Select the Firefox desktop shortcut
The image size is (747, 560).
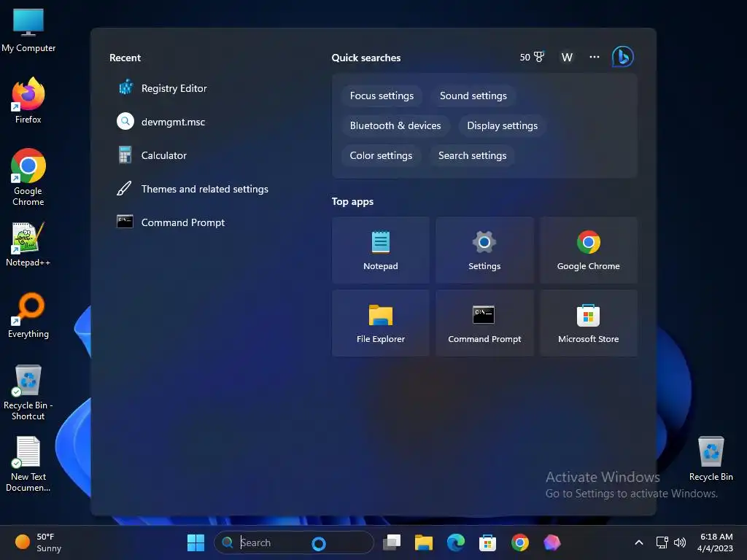28,101
